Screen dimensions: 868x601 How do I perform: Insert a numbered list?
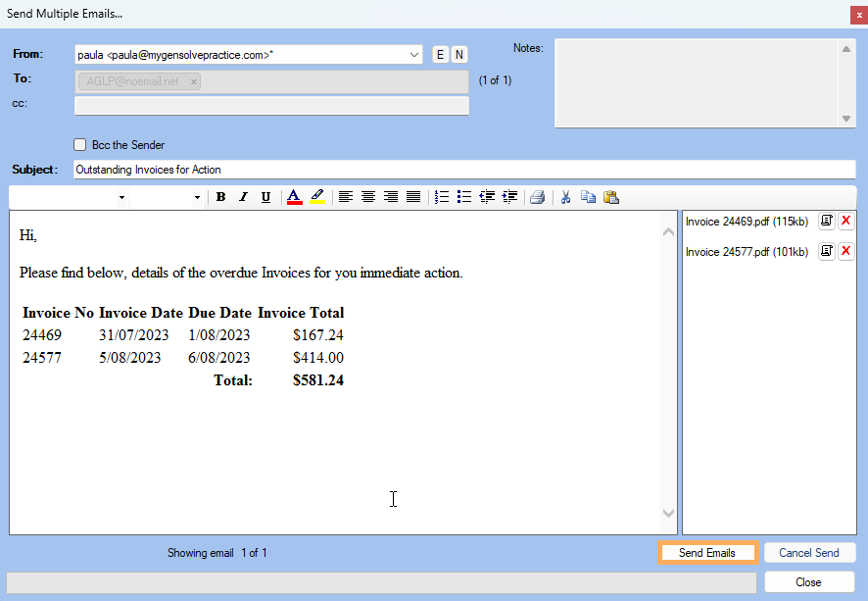pos(442,197)
